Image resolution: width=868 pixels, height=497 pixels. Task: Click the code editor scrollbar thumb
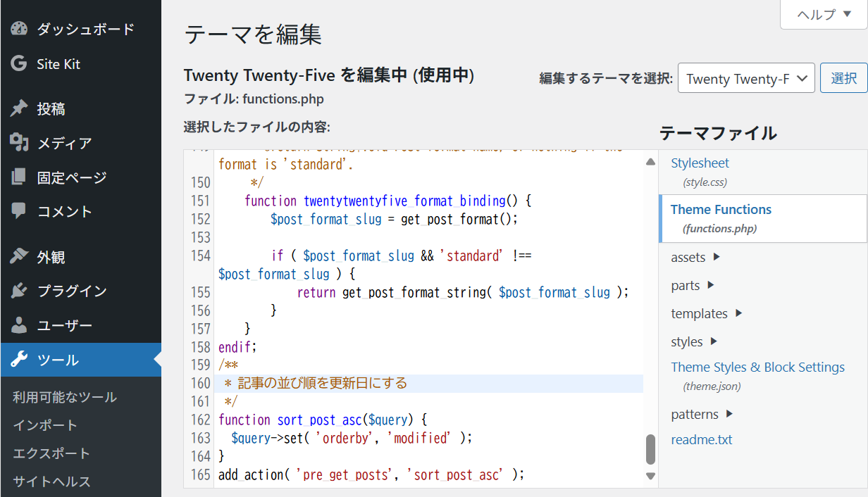(650, 449)
